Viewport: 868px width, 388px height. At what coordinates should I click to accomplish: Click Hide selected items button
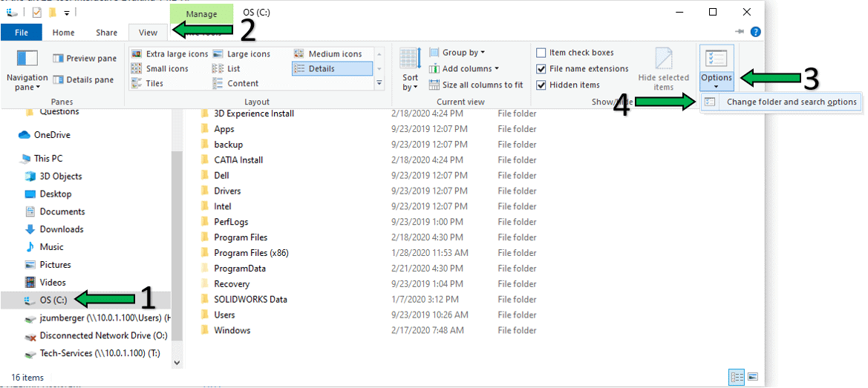[663, 70]
